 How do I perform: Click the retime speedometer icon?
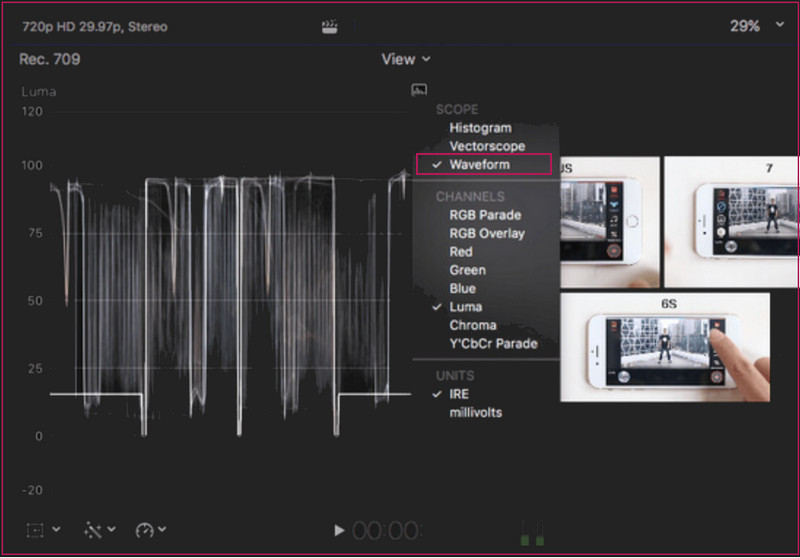[x=144, y=530]
